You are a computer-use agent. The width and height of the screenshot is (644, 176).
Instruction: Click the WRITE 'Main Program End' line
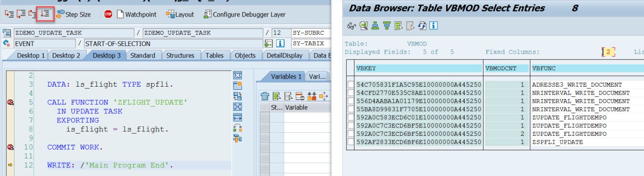click(110, 165)
